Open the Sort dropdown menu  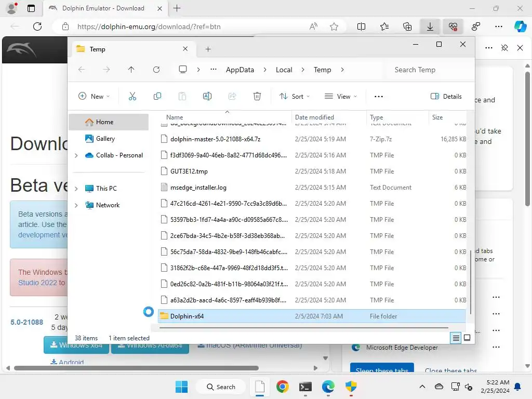[x=295, y=96]
